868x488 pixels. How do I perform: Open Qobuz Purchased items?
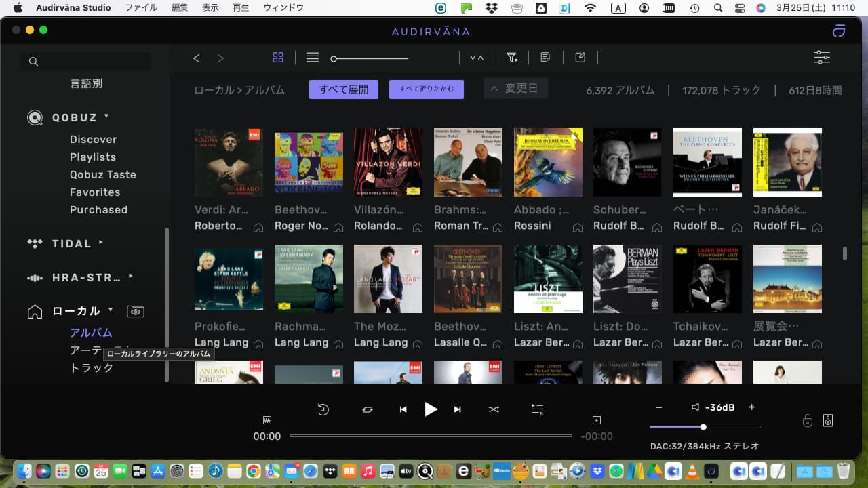99,209
